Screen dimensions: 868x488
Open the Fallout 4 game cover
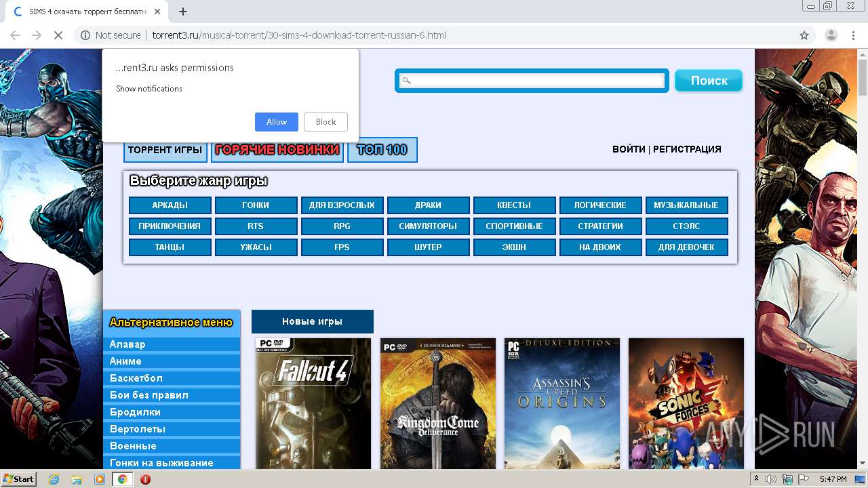click(x=313, y=403)
